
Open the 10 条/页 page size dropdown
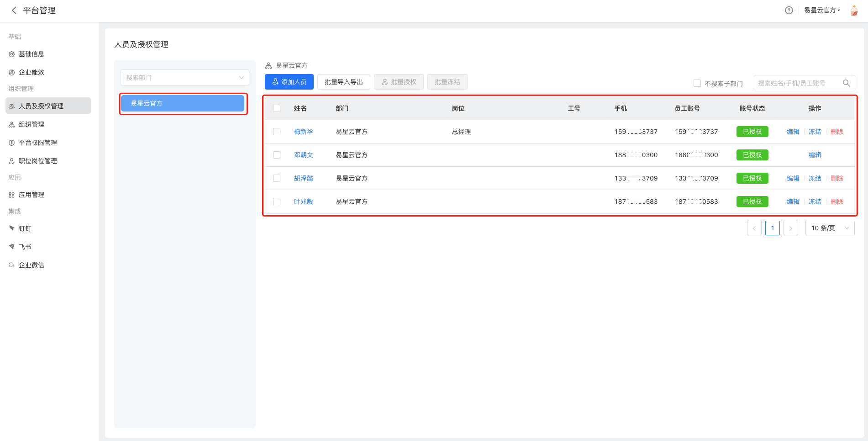click(x=830, y=228)
